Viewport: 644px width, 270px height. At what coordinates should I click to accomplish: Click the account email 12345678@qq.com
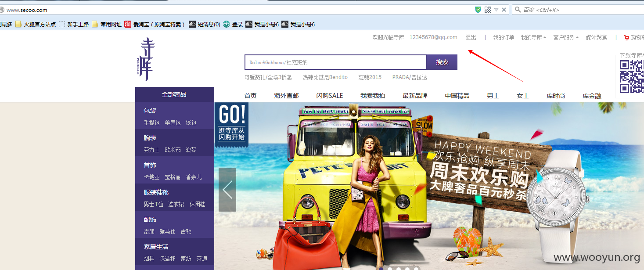(x=433, y=38)
